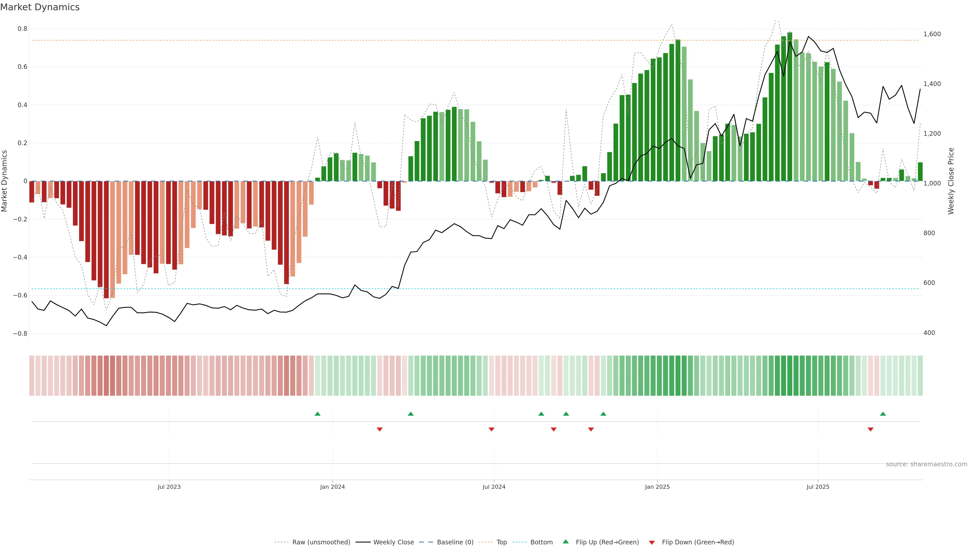980x551 pixels.
Task: Click red triangle icon in the legend
Action: pyautogui.click(x=652, y=543)
